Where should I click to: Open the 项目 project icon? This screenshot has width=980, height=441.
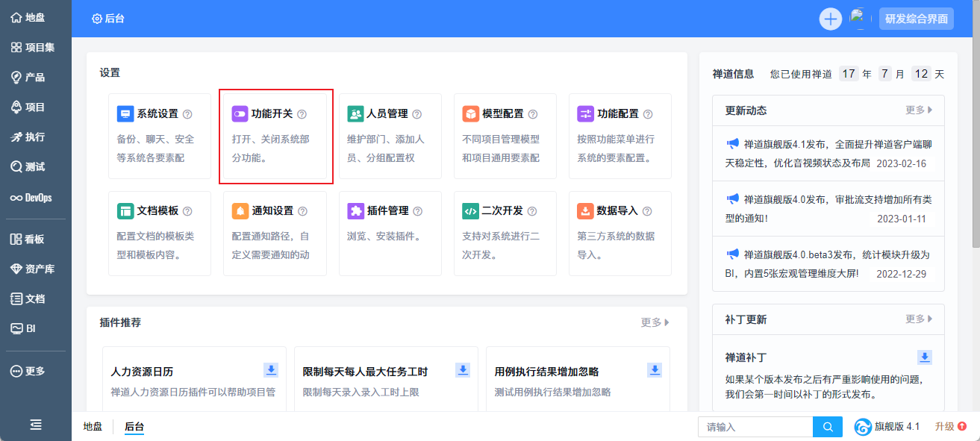(16, 107)
